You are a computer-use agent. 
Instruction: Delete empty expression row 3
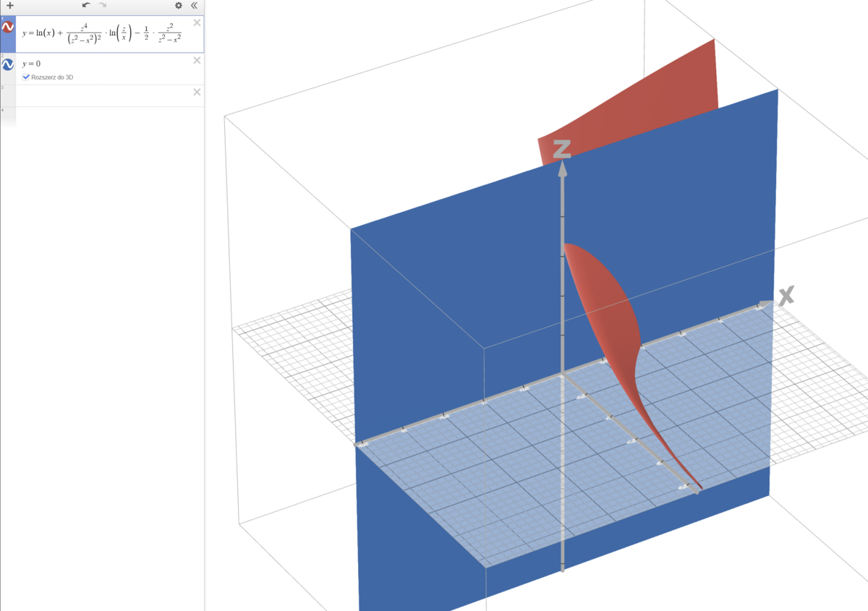click(197, 92)
